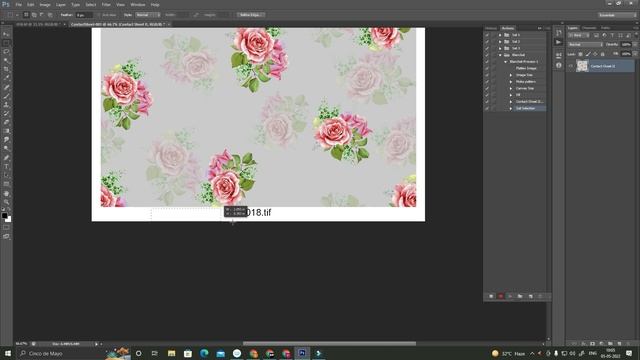Toggle Quick Mask mode icon
640x360 pixels.
point(6,228)
